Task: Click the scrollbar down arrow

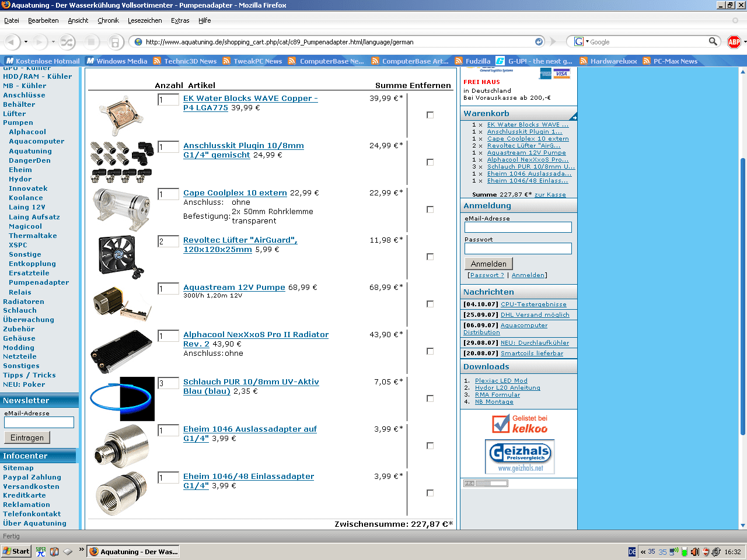Action: [x=743, y=525]
